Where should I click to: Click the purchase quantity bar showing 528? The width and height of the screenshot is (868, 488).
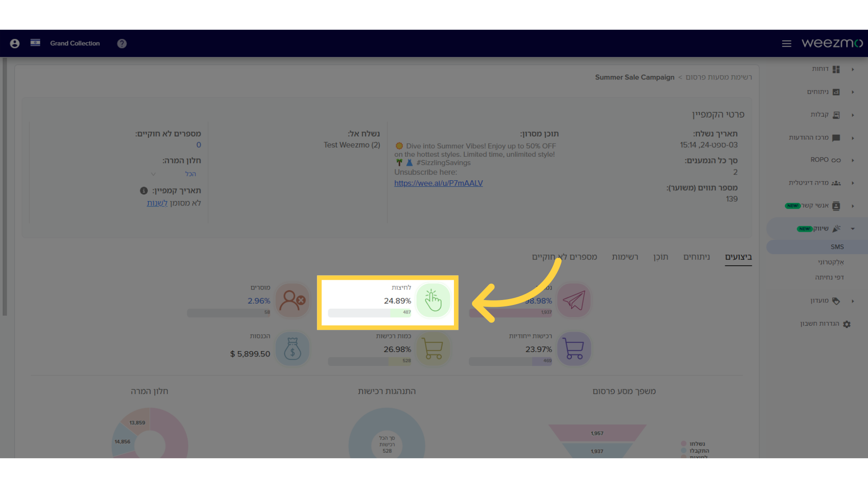(369, 361)
